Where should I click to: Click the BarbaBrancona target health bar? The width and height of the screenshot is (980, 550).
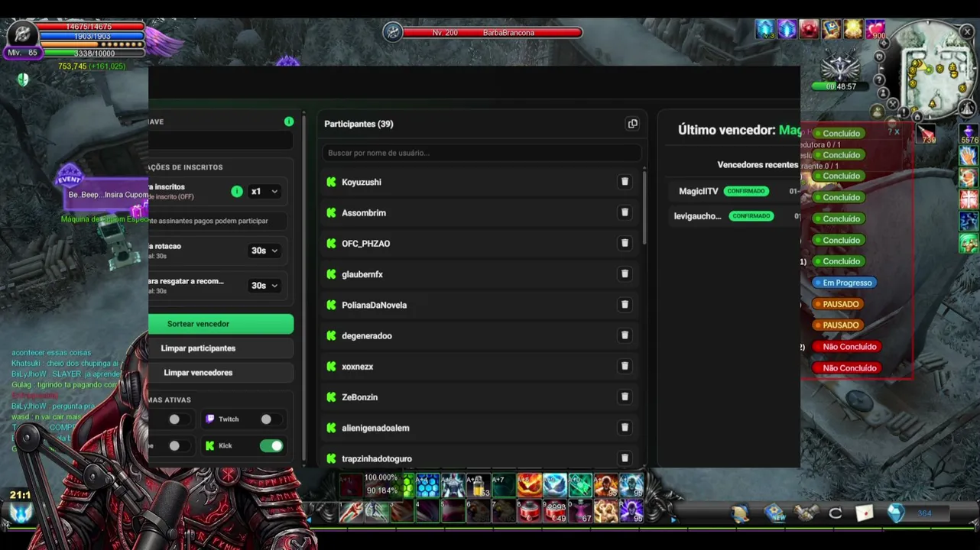coord(492,33)
